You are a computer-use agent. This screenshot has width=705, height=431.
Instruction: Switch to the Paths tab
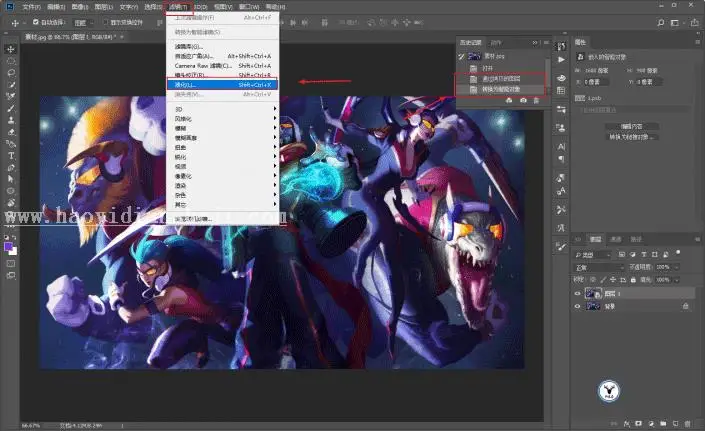[636, 239]
